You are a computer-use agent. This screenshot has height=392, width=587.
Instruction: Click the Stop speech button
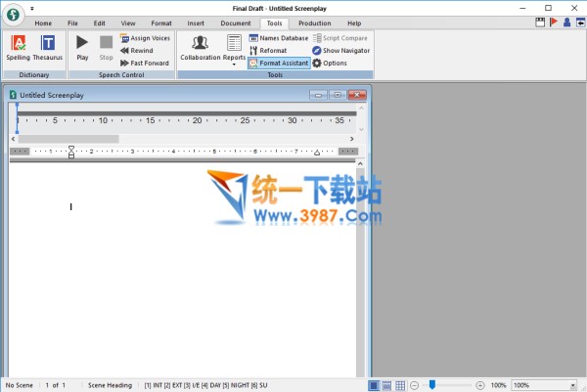(106, 47)
